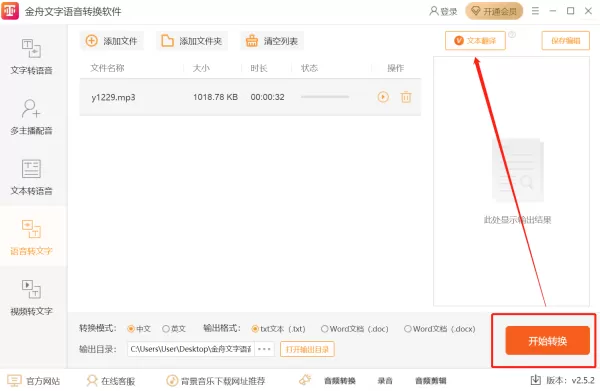The height and width of the screenshot is (391, 600).
Task: Open 官方网站 link
Action: pos(34,381)
